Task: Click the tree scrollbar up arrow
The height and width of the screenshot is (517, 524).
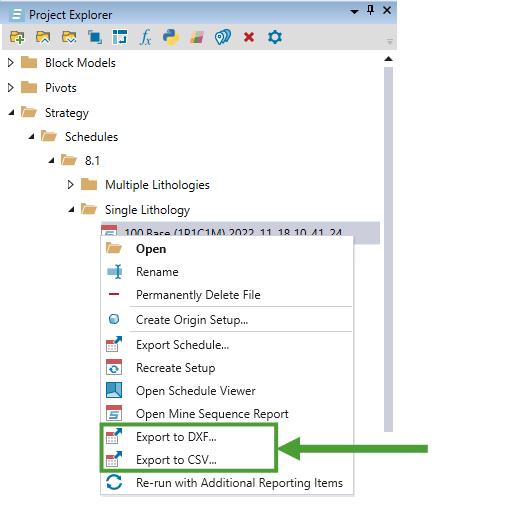Action: tap(388, 59)
